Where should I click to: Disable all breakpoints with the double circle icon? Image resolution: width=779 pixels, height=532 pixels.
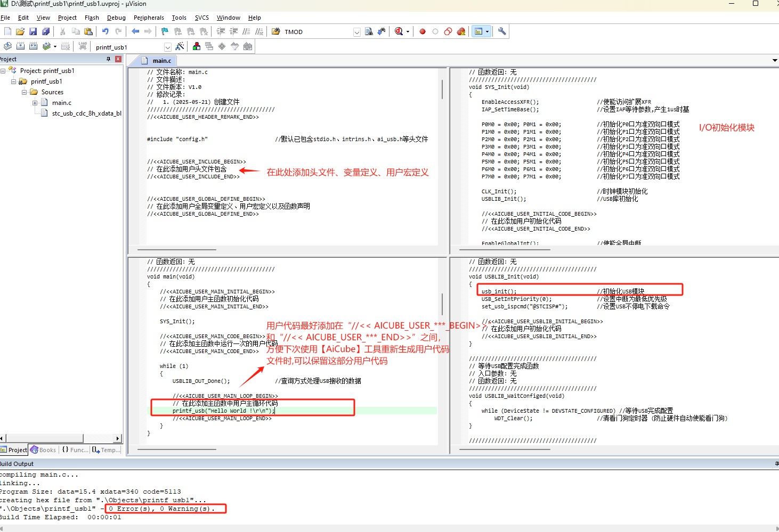click(448, 31)
